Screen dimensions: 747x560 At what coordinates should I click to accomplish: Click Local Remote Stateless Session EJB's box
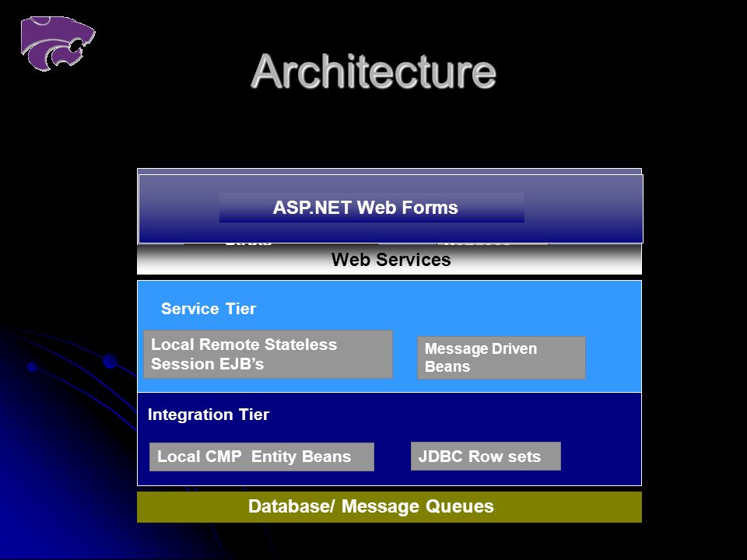tap(268, 355)
